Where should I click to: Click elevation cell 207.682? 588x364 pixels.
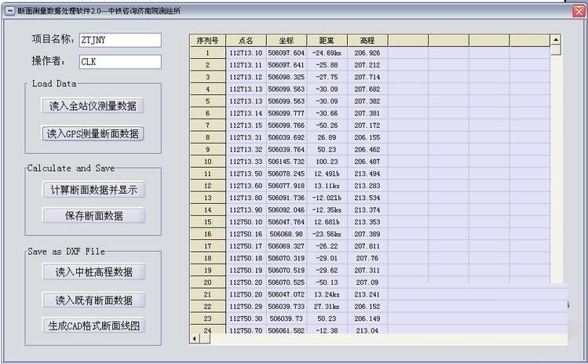pyautogui.click(x=367, y=89)
